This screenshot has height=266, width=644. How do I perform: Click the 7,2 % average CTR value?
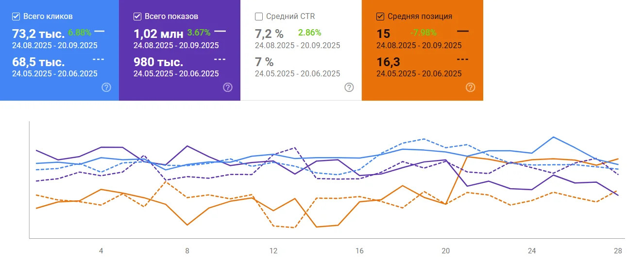269,34
